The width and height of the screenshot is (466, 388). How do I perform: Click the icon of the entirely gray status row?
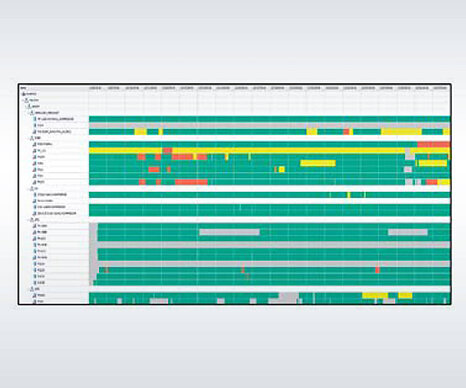coord(35,125)
